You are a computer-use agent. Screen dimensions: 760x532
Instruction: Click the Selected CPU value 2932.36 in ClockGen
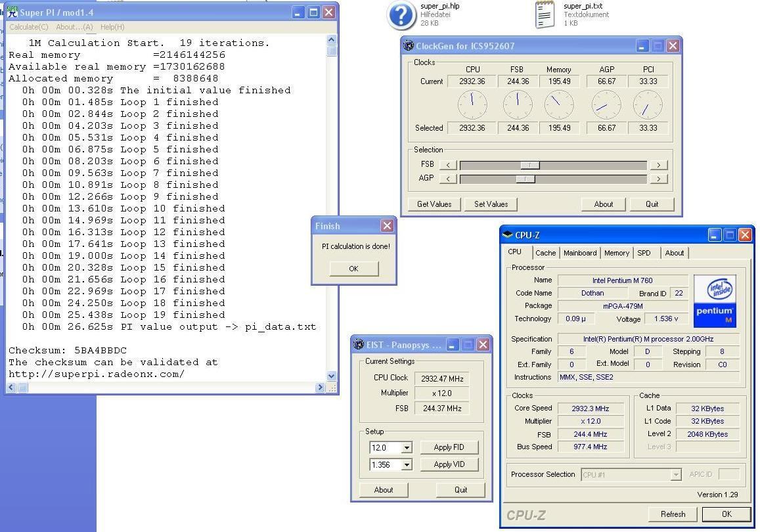[x=472, y=128]
